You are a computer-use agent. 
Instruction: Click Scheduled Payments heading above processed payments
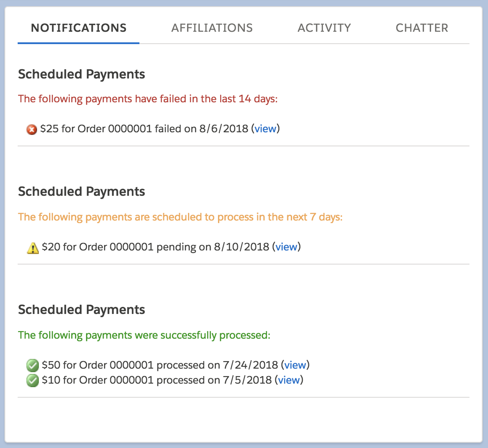click(x=81, y=310)
